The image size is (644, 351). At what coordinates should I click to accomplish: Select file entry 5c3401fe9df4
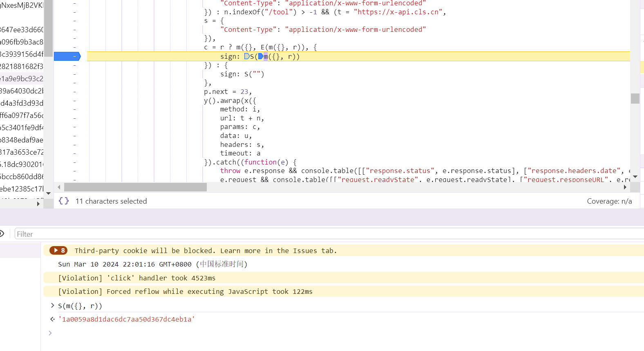point(22,127)
